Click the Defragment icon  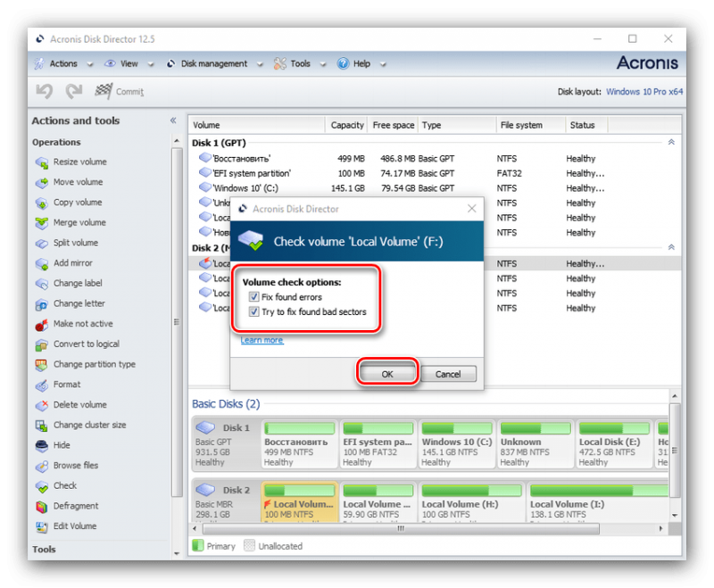tap(41, 507)
